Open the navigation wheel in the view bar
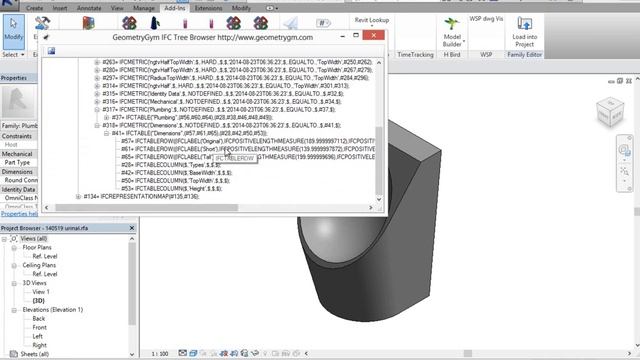640x360 pixels. [624, 150]
